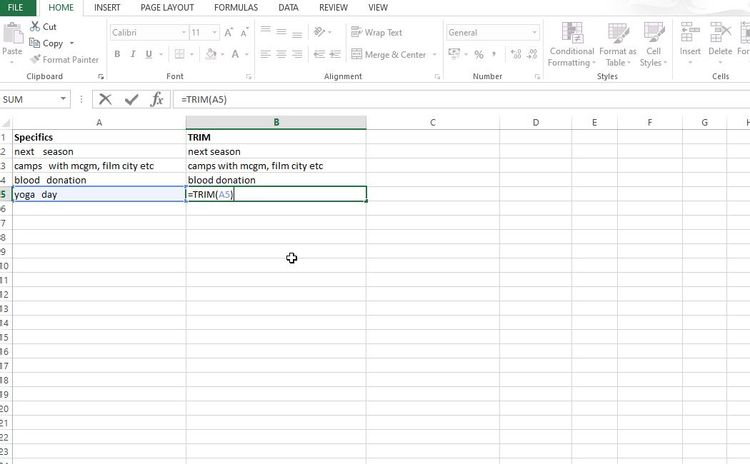Screen dimensions: 750x464
Task: Toggle Wrap Text
Action: click(376, 32)
